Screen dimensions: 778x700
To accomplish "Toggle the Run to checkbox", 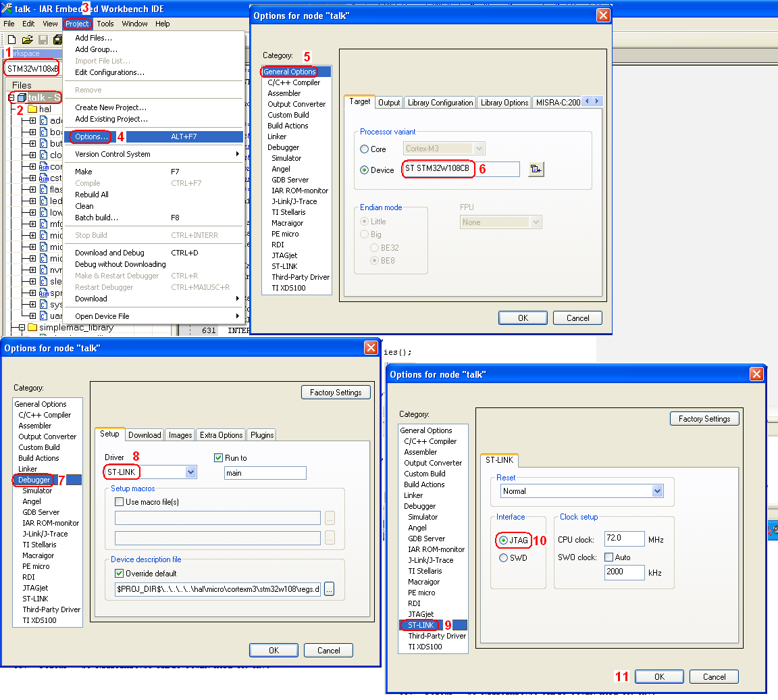I will tap(218, 457).
